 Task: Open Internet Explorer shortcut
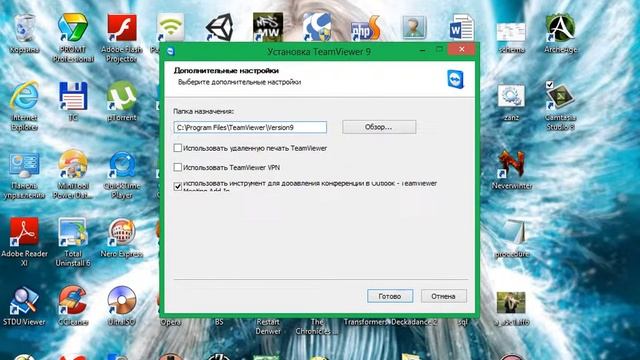[x=24, y=96]
